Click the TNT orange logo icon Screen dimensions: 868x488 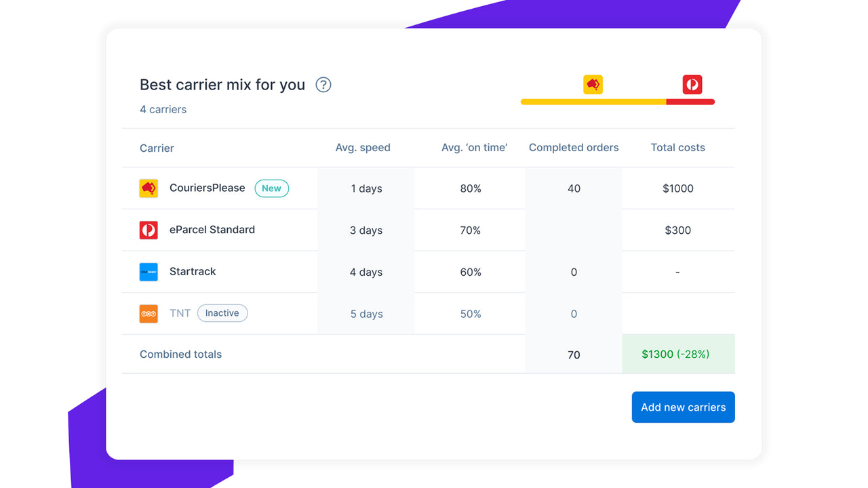[149, 313]
